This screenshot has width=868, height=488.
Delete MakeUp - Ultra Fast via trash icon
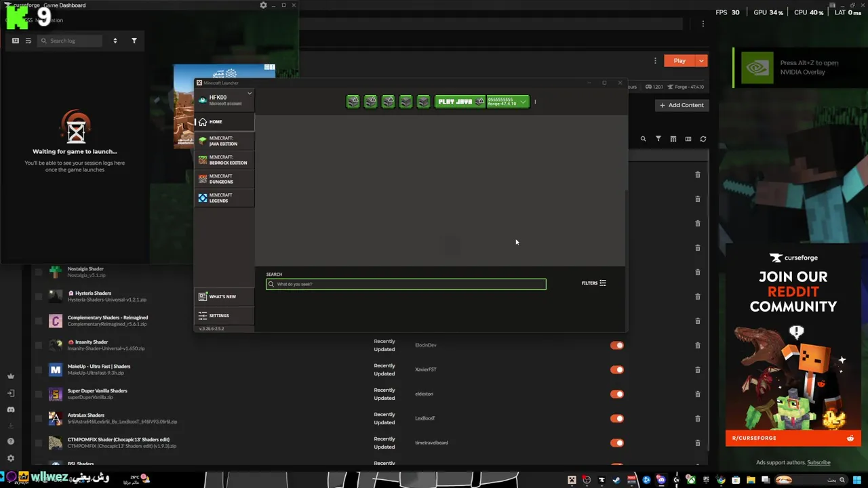[x=698, y=370]
